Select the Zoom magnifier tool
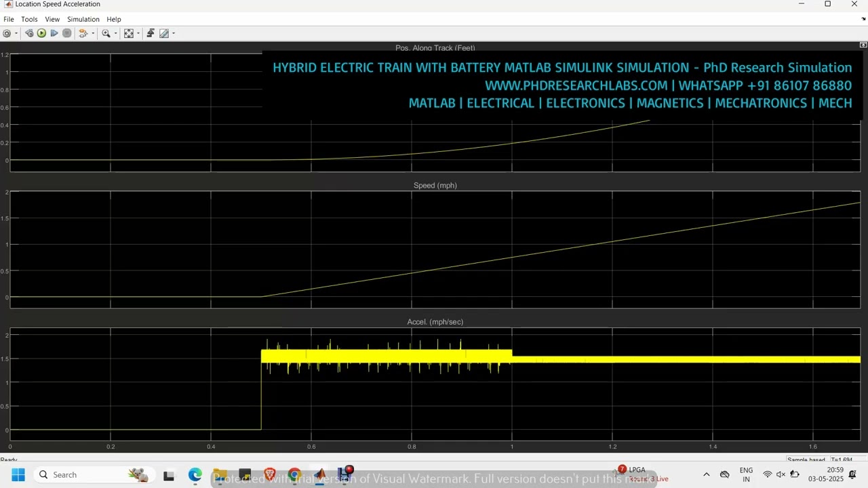Viewport: 868px width, 488px height. (106, 33)
